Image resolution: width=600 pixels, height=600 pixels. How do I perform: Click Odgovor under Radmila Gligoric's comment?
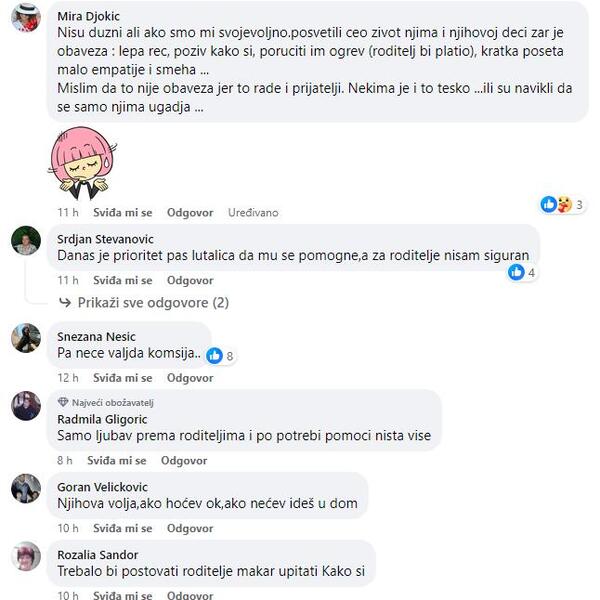point(184,460)
